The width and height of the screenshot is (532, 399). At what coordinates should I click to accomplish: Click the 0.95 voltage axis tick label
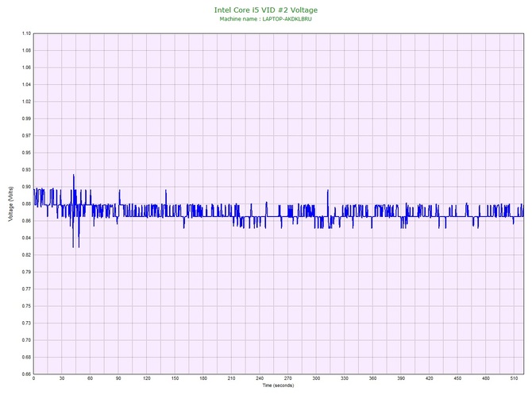click(x=26, y=153)
